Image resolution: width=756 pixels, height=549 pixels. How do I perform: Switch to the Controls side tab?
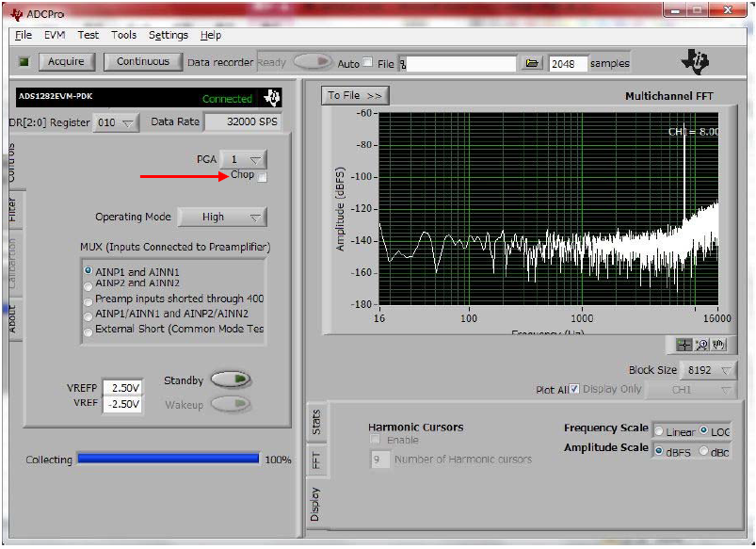click(11, 163)
